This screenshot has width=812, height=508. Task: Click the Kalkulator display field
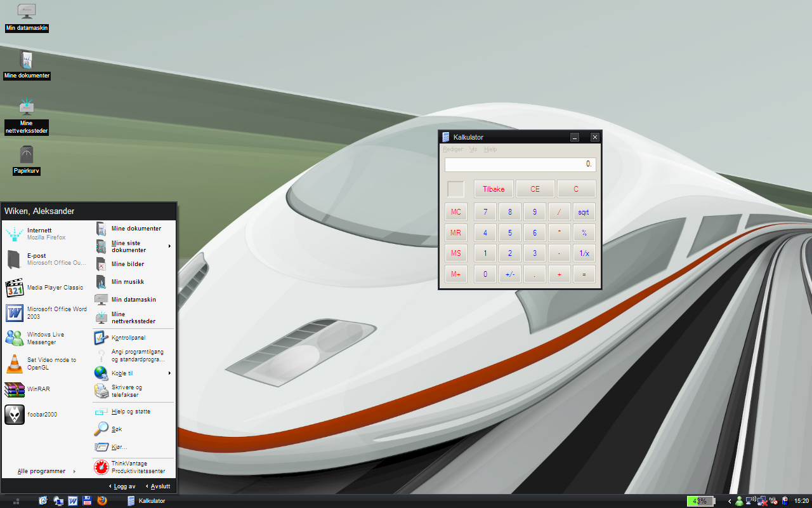coord(520,164)
